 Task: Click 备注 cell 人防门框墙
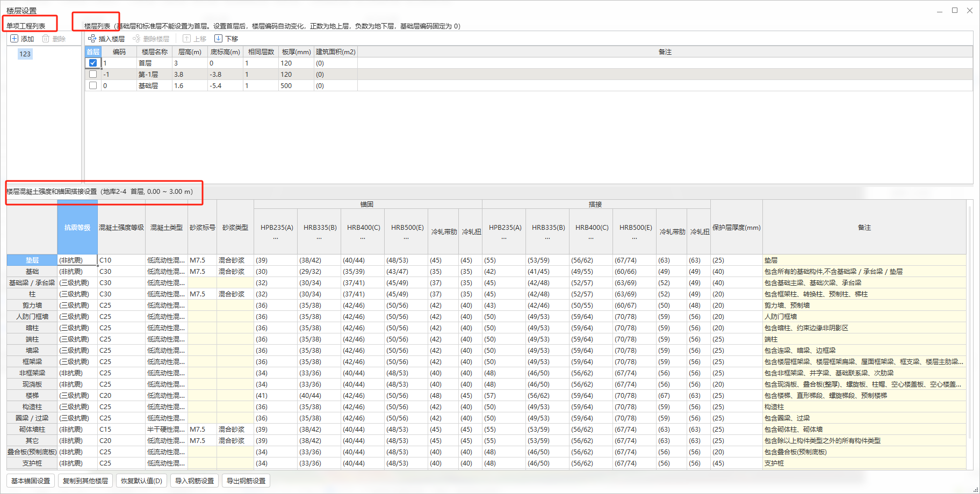864,316
